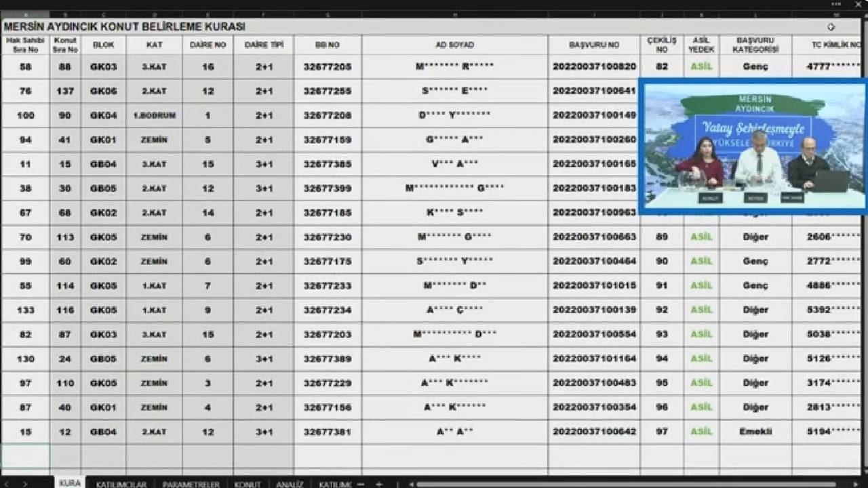Select block cell GK06
This screenshot has width=868, height=488.
[x=103, y=91]
